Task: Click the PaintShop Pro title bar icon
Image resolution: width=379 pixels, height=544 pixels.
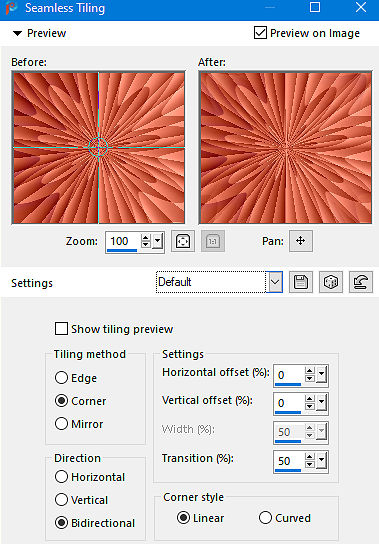Action: (11, 8)
